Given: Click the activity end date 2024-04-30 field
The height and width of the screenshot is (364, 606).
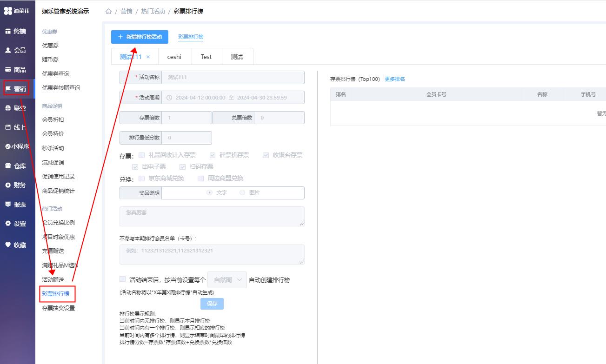Looking at the screenshot, I should click(x=262, y=98).
